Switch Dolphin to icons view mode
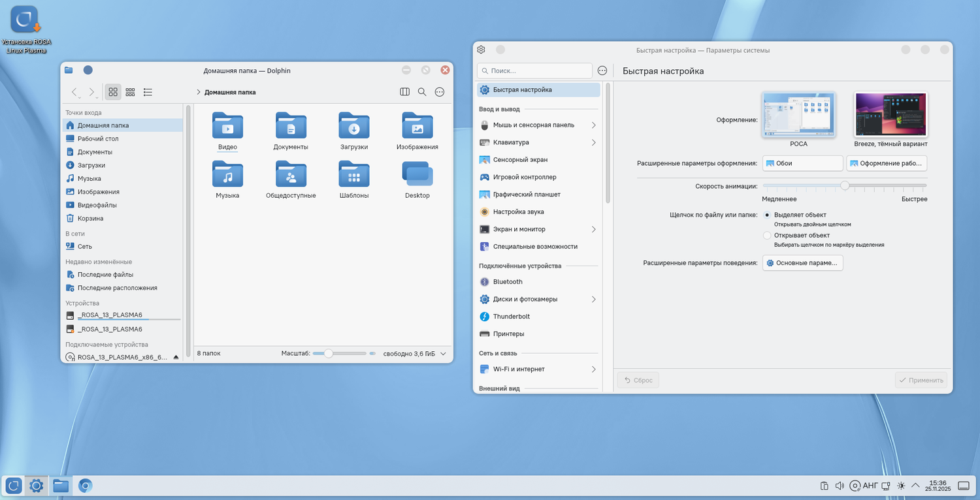This screenshot has height=500, width=980. point(113,92)
